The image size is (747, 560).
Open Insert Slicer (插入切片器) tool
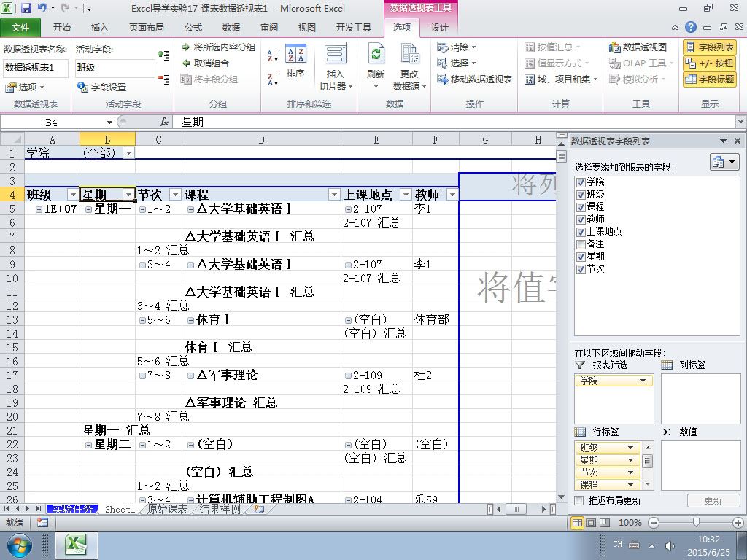[x=336, y=53]
